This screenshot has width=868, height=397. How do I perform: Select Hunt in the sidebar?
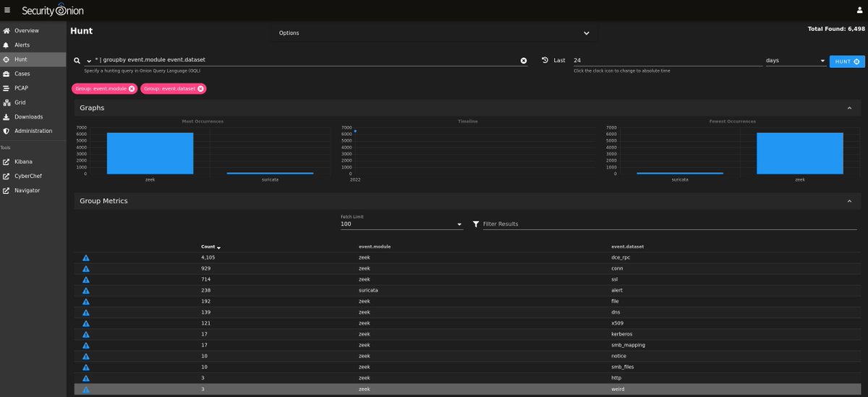coord(33,59)
